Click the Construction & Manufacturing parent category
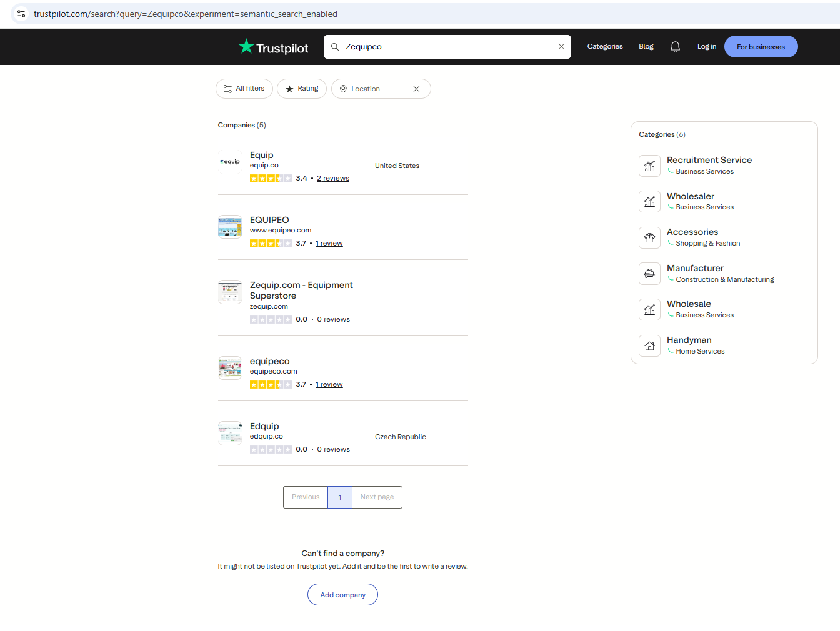Image resolution: width=840 pixels, height=631 pixels. click(x=725, y=280)
